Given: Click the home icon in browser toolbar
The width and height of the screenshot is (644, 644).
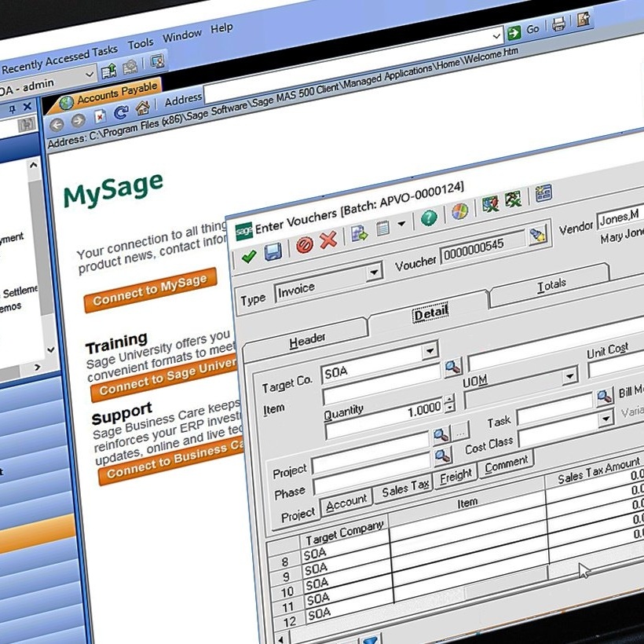Looking at the screenshot, I should (142, 108).
